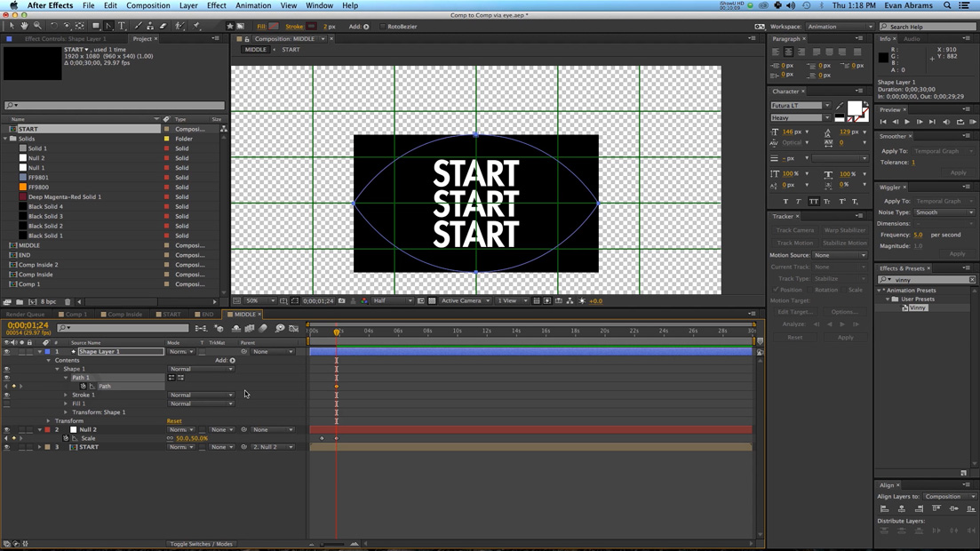
Task: Delete selected project item trash icon
Action: coord(68,302)
